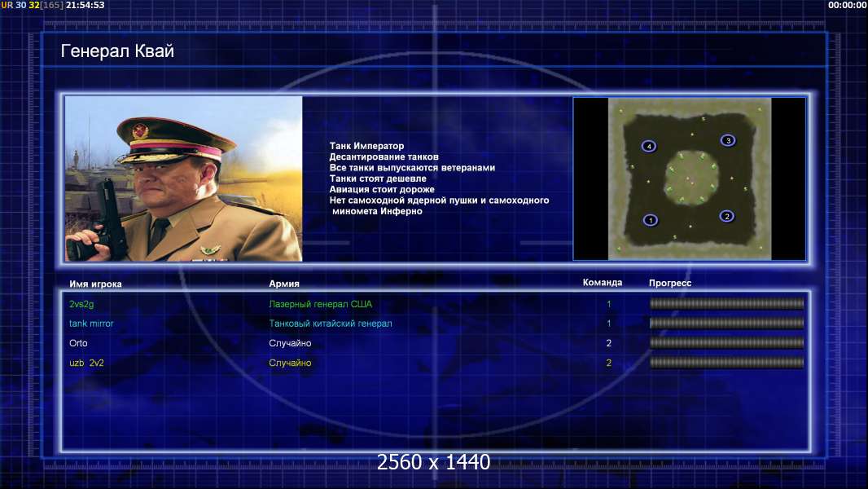
Task: Click team number for uzb 2v2 row
Action: (608, 363)
